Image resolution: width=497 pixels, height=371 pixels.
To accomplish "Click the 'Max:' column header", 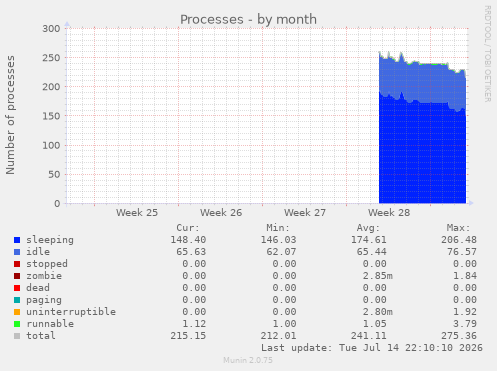I will click(x=458, y=228).
